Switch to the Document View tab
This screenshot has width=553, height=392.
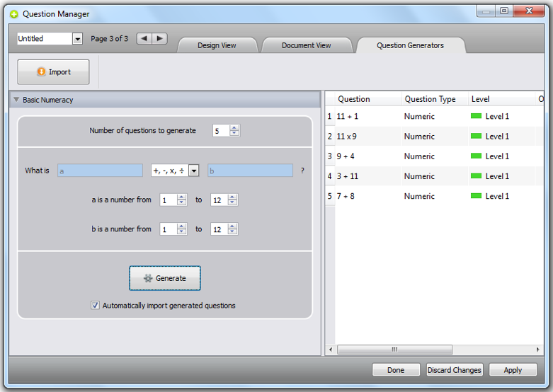coord(306,45)
